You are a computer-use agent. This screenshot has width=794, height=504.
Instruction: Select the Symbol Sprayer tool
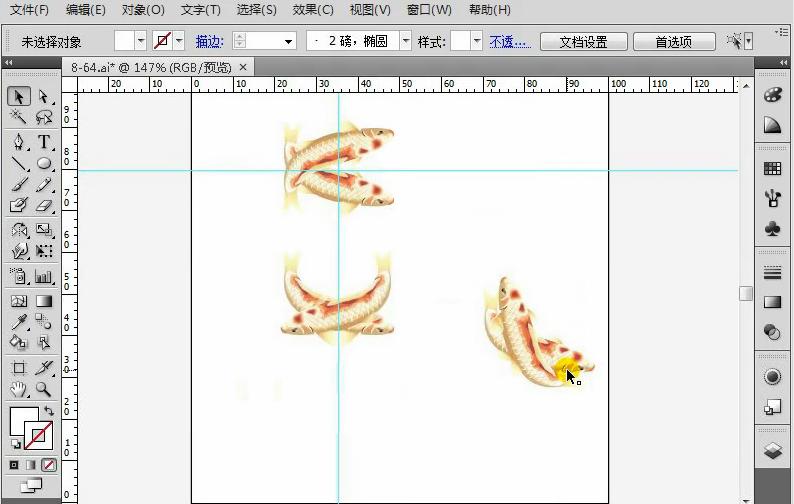click(x=19, y=276)
